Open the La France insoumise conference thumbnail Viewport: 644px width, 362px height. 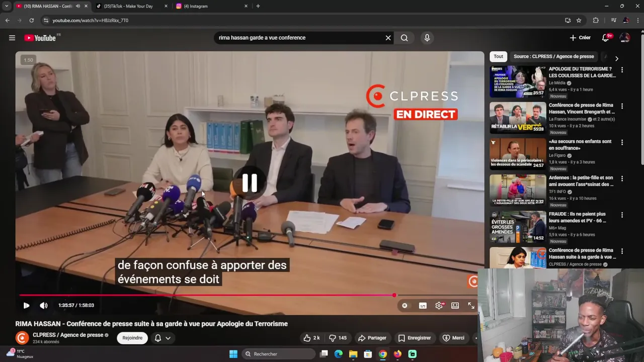518,118
